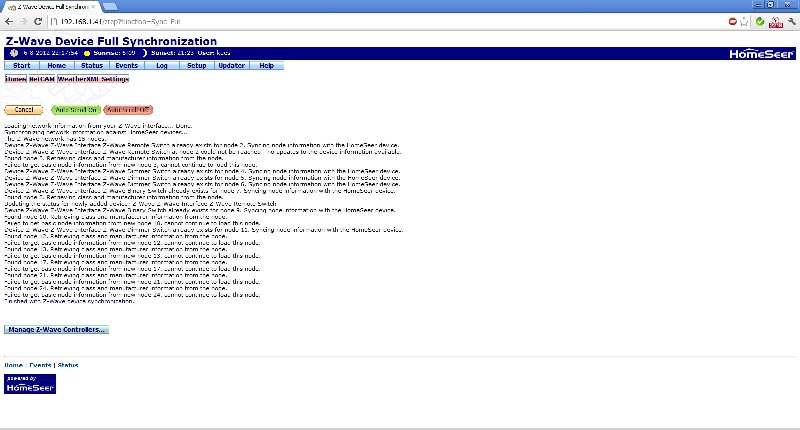Open WeatherXML Settings link
Screen dimensions: 800x430
tap(93, 79)
